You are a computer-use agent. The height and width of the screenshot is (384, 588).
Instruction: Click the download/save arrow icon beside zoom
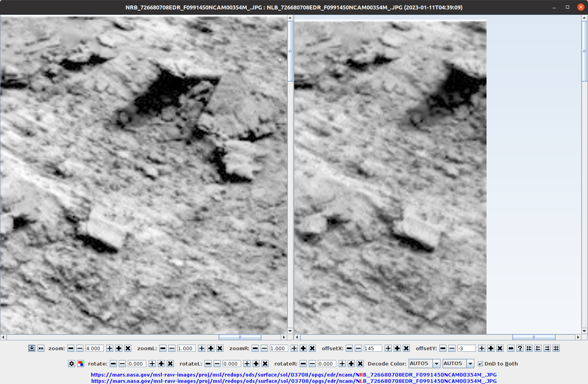point(32,348)
